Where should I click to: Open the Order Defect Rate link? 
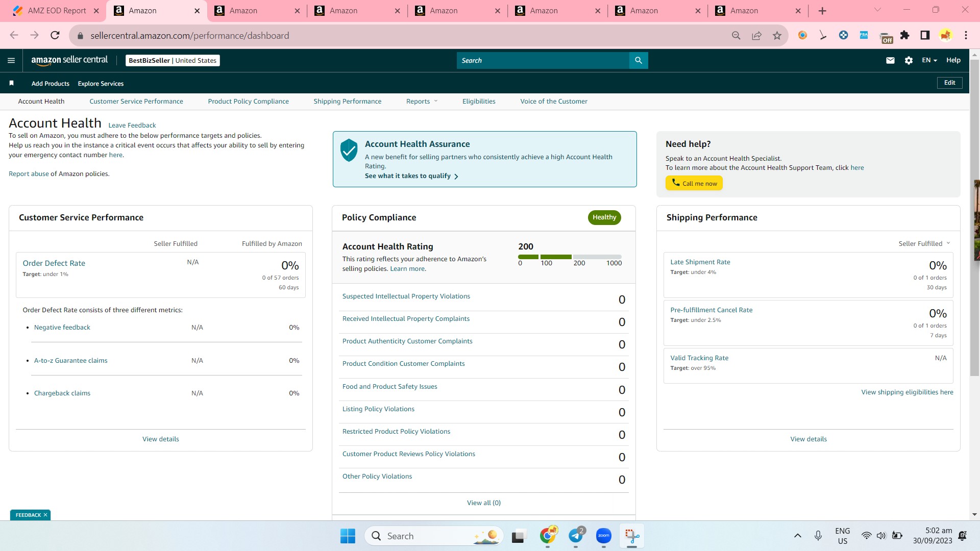[x=54, y=263]
